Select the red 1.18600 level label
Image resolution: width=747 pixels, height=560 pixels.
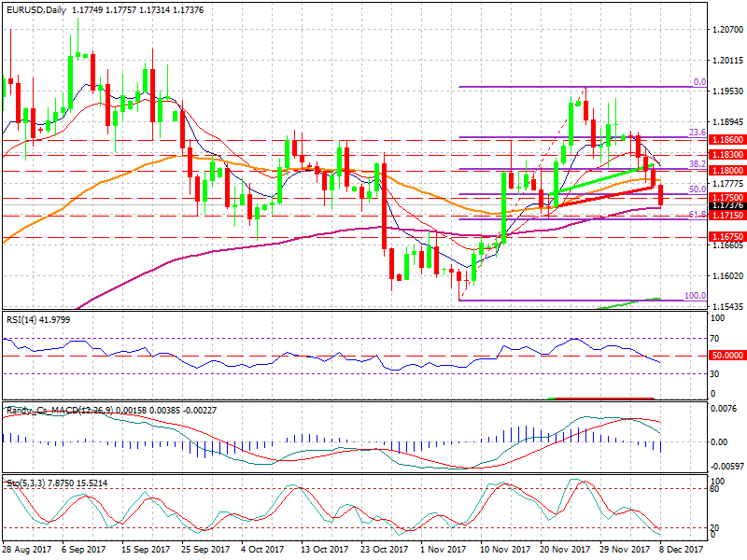[727, 139]
